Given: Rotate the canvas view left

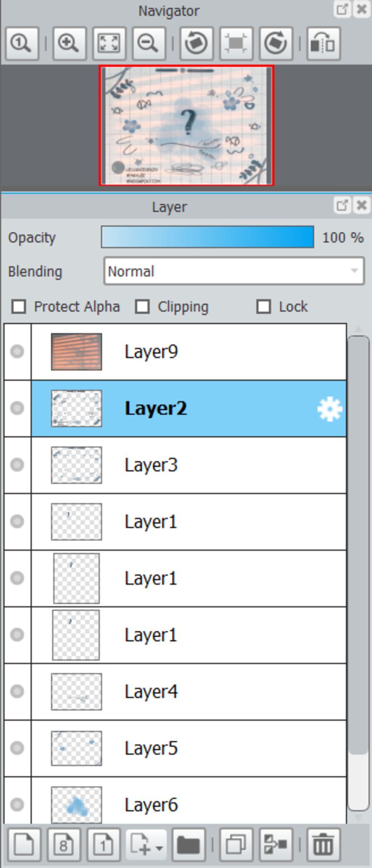Looking at the screenshot, I should (197, 44).
